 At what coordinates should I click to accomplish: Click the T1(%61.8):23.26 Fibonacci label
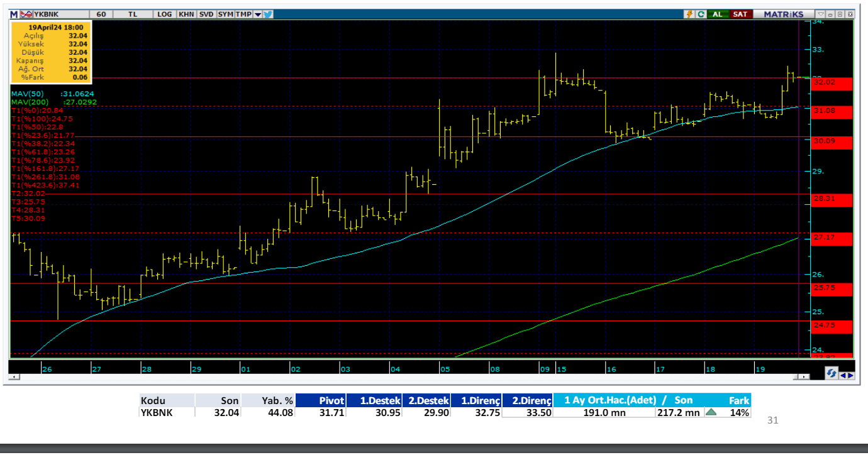click(x=43, y=151)
